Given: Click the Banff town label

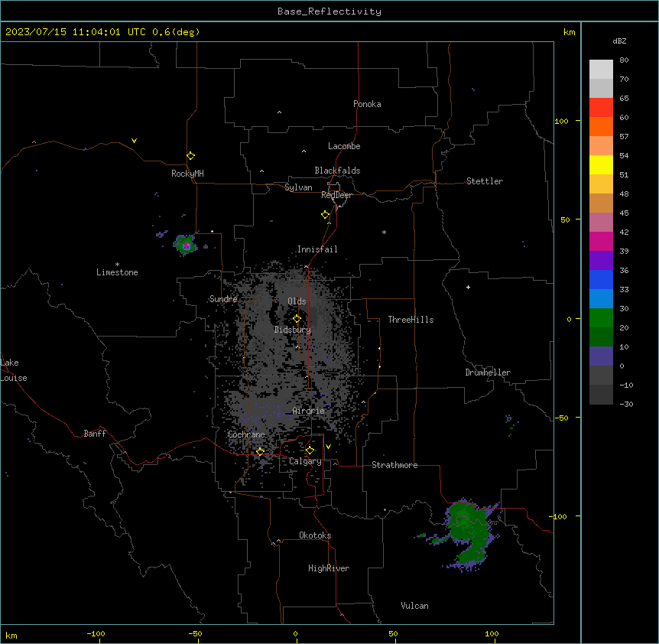Looking at the screenshot, I should click(95, 434).
